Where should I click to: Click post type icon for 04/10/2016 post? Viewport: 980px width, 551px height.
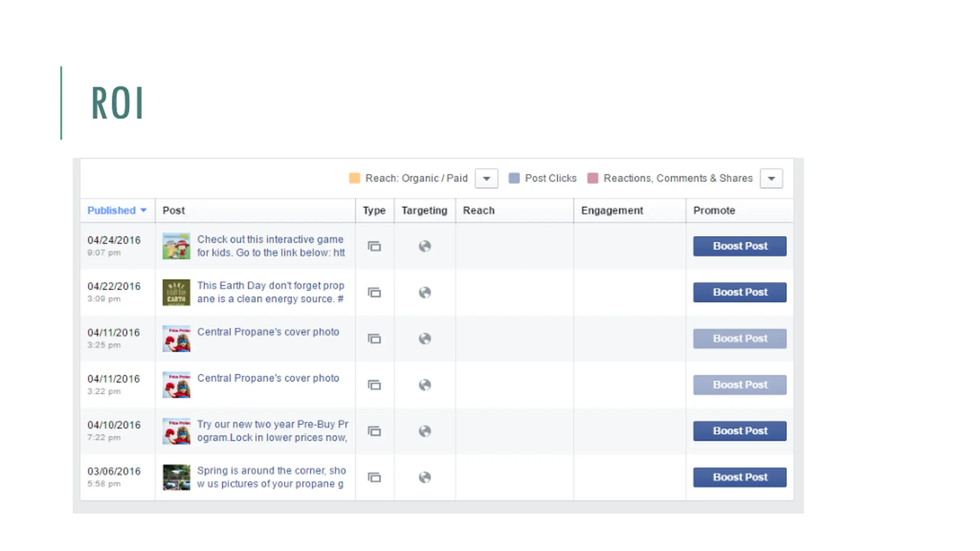tap(374, 431)
